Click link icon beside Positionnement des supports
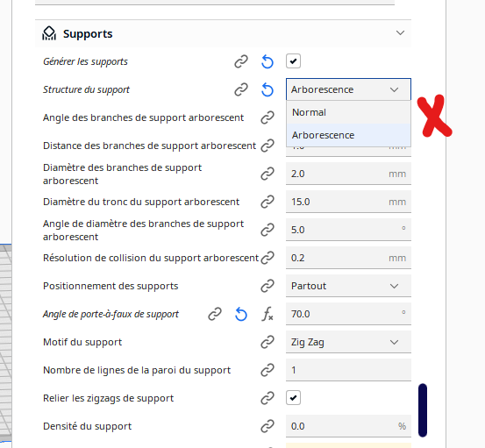Image resolution: width=485 pixels, height=448 pixels. click(x=267, y=286)
